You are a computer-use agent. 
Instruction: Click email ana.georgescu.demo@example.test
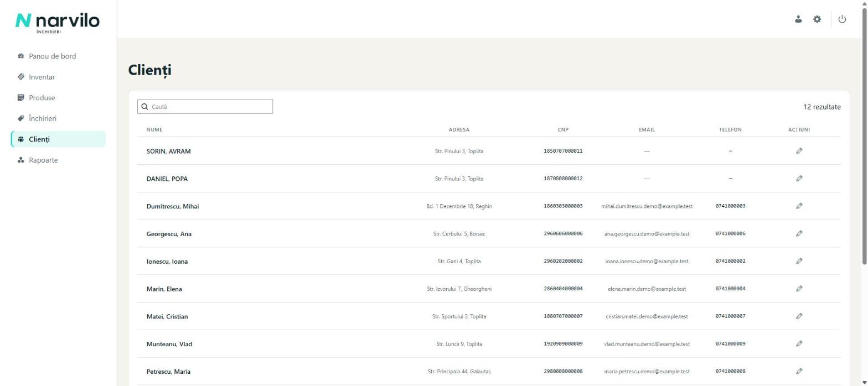click(x=647, y=234)
